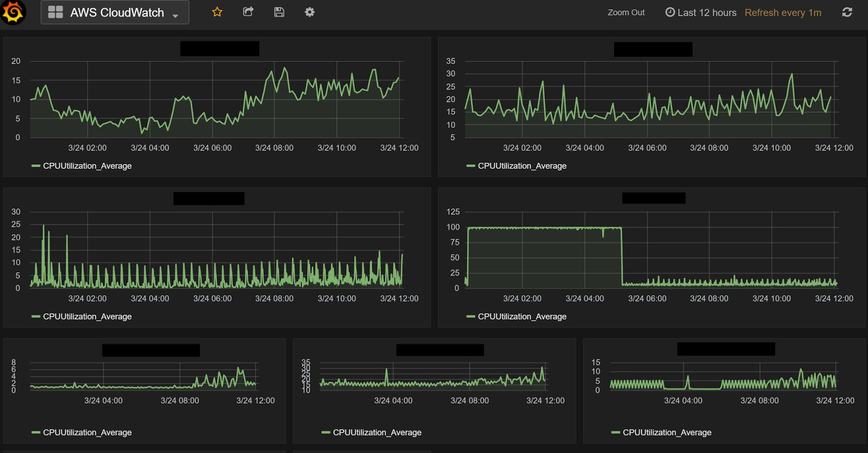
Task: Click the dashboard grid icon beside AWS CloudWatch
Action: click(55, 12)
